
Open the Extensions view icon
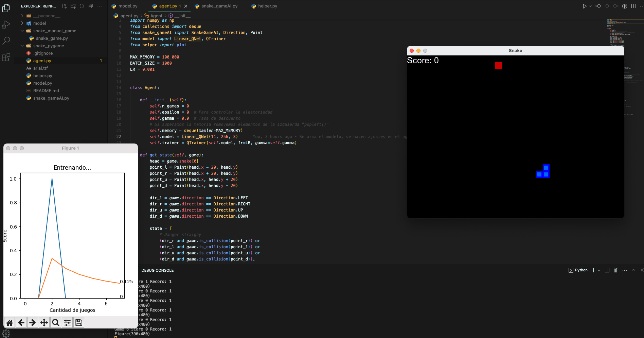click(x=6, y=57)
